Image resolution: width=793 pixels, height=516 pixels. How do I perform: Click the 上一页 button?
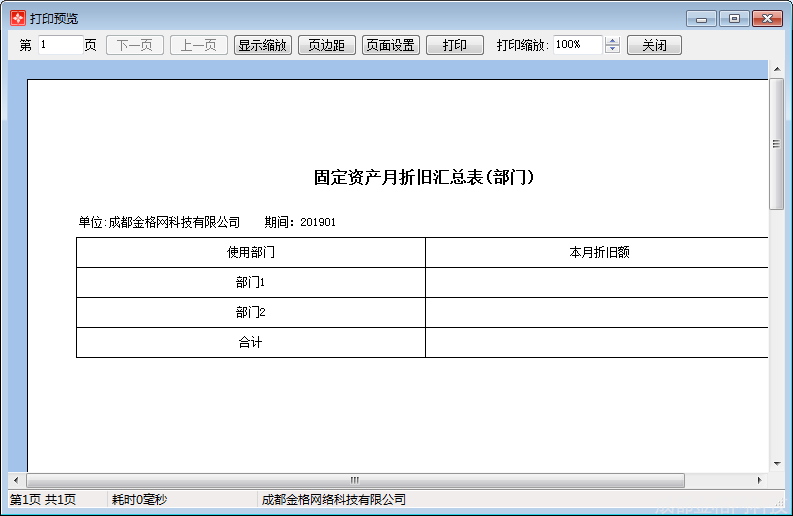(x=199, y=45)
